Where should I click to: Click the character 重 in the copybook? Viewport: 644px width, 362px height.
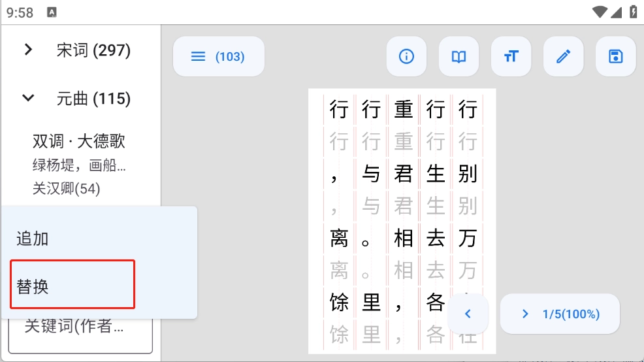[403, 109]
